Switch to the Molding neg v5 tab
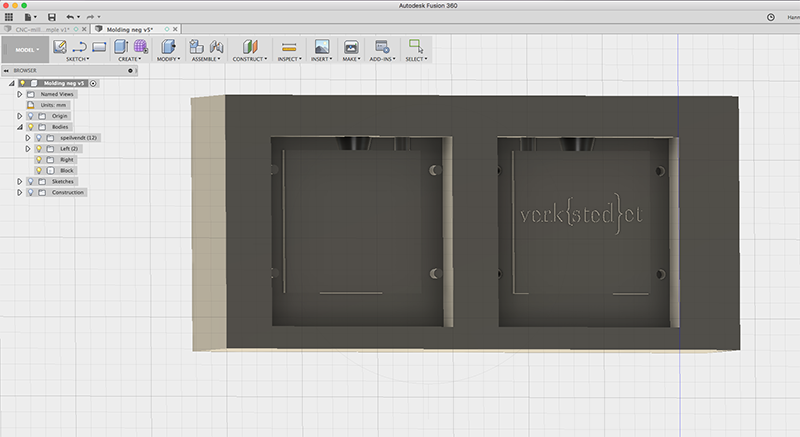Image resolution: width=800 pixels, height=437 pixels. 130,30
